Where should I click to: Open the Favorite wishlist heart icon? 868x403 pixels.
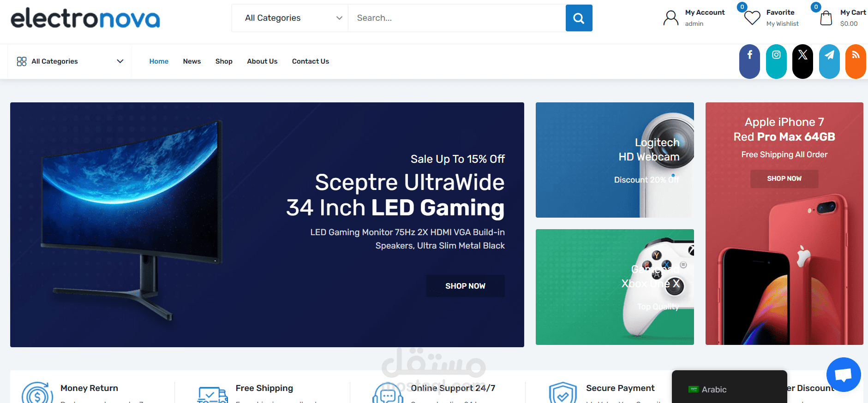[x=752, y=18]
